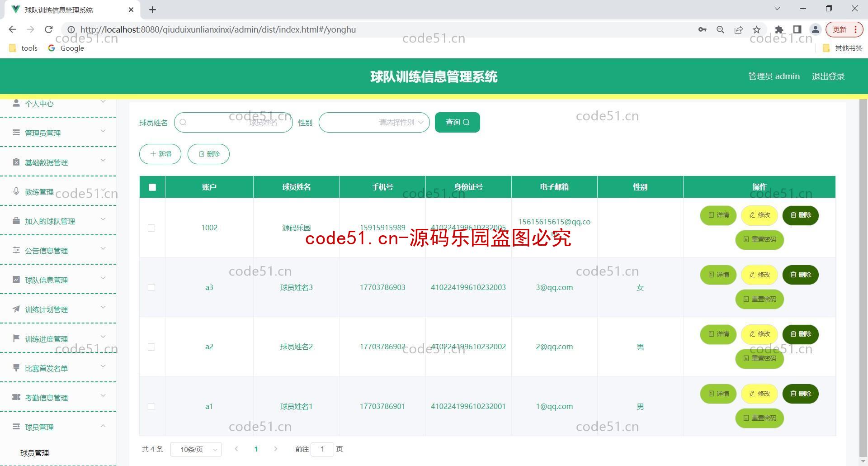Check the row checkbox for account a1
The height and width of the screenshot is (466, 868).
tap(151, 406)
